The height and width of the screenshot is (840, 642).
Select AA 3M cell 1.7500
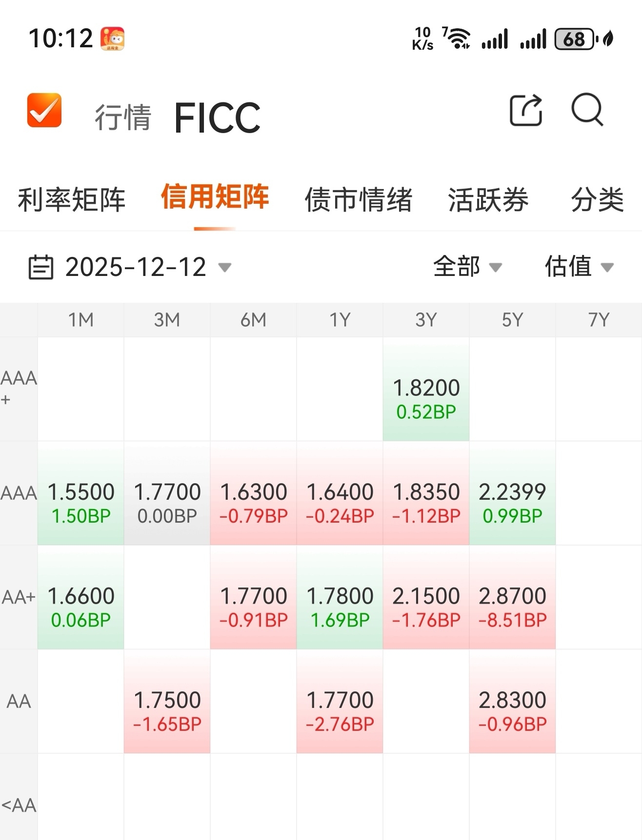167,702
